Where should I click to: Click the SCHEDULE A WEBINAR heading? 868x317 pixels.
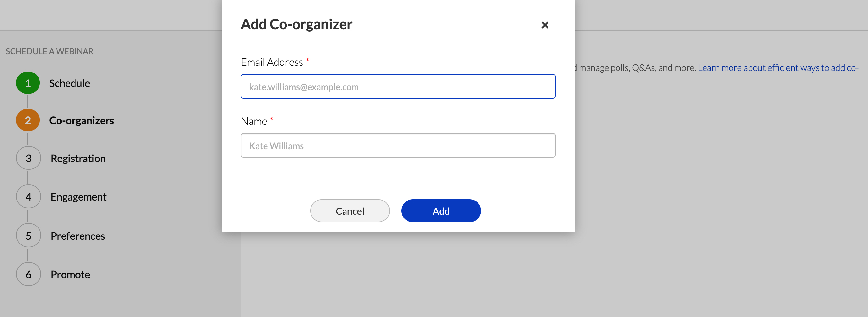(x=49, y=51)
